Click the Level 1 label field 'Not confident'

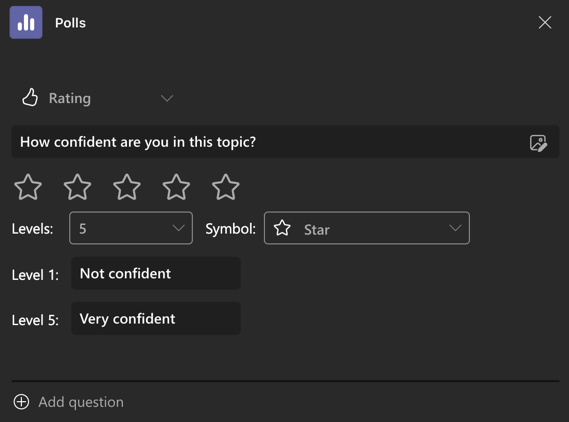(156, 274)
